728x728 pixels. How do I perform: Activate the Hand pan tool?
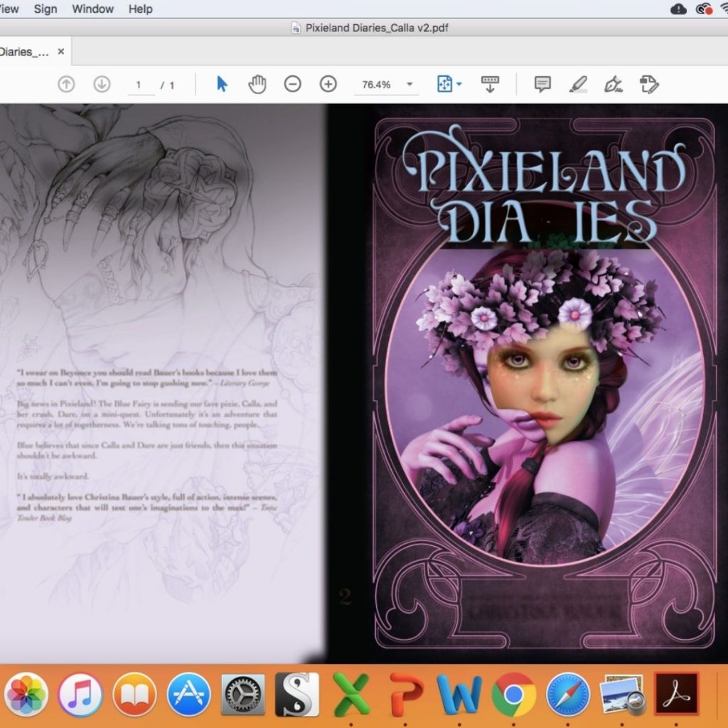(x=257, y=84)
